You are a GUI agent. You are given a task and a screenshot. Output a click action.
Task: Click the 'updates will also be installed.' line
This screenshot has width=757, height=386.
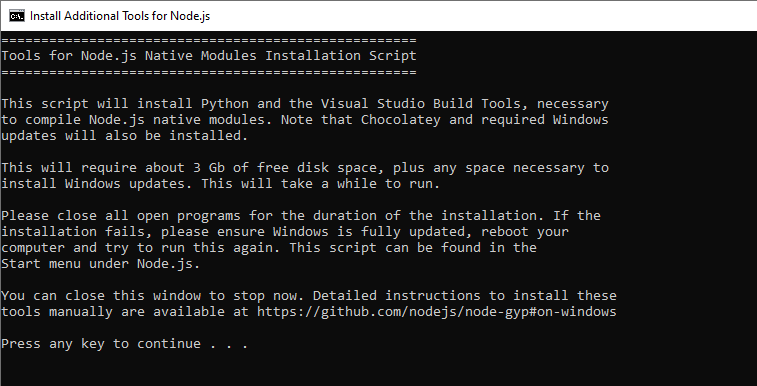[125, 136]
